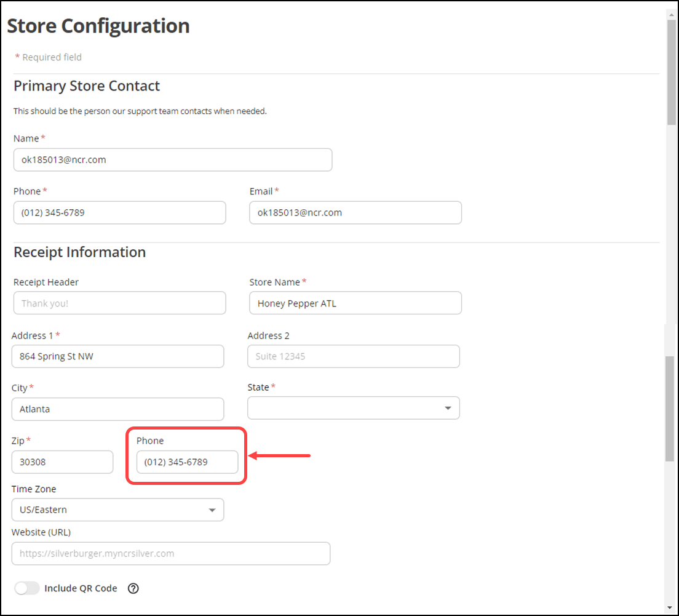
Task: Open the QR Code help tooltip
Action: coord(133,588)
